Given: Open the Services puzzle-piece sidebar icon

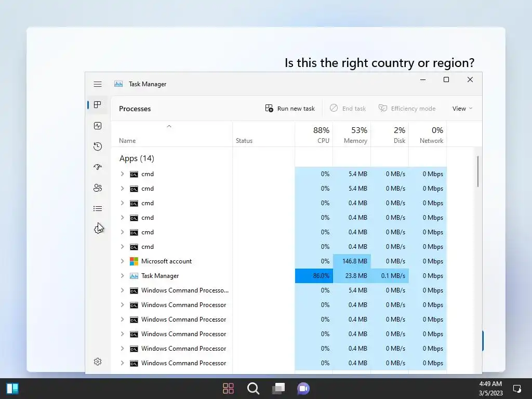Looking at the screenshot, I should [x=98, y=229].
